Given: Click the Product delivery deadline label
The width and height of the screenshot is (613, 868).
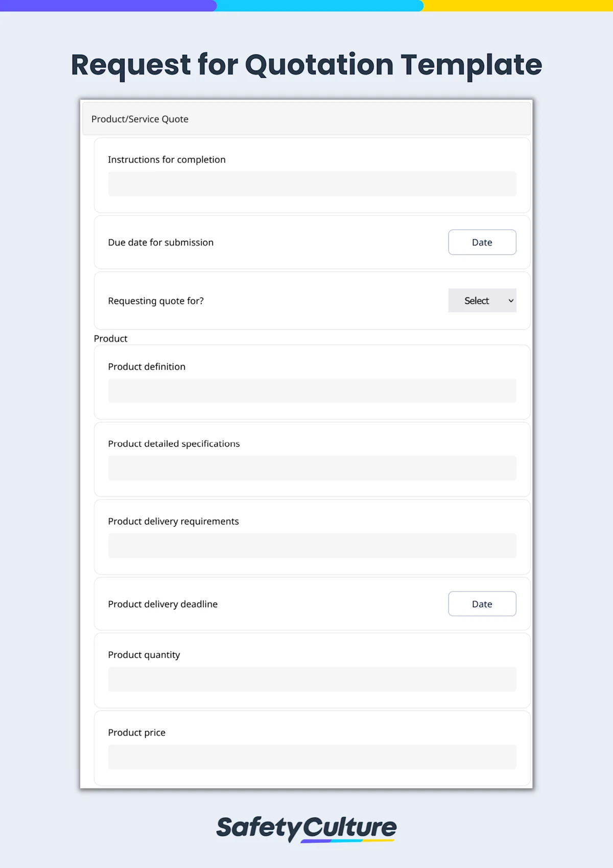Looking at the screenshot, I should tap(162, 604).
